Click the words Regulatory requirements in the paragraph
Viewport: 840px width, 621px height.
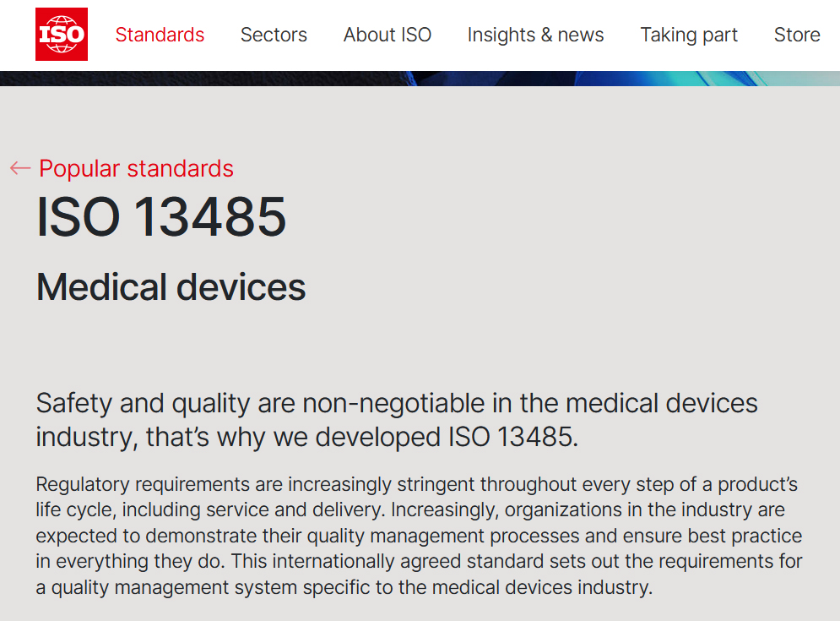click(x=142, y=485)
